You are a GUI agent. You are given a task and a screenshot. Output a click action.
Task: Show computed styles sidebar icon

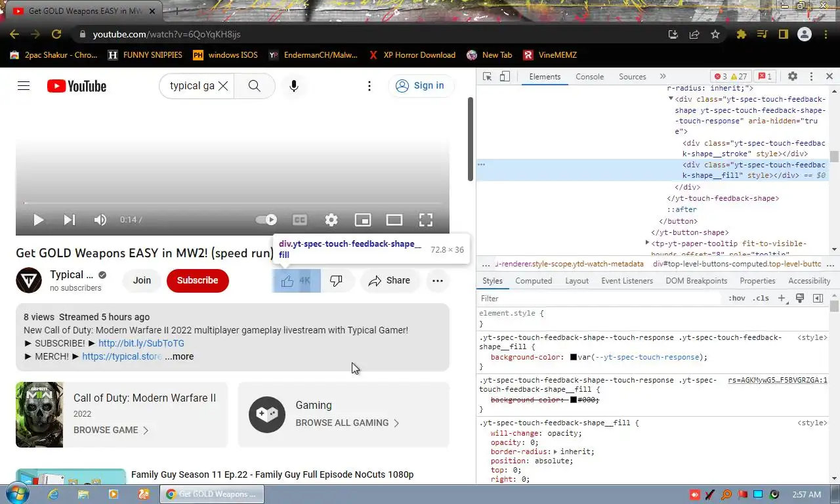pos(818,299)
